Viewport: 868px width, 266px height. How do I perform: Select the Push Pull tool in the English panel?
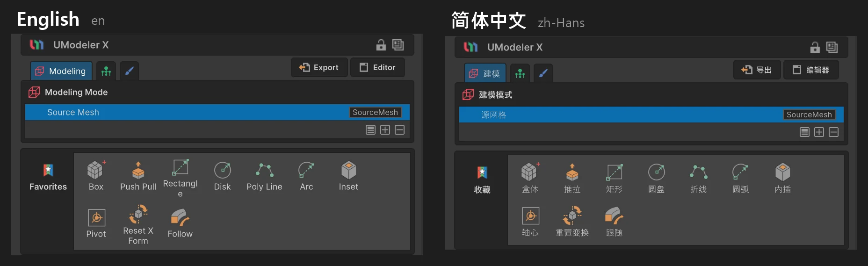pos(138,175)
